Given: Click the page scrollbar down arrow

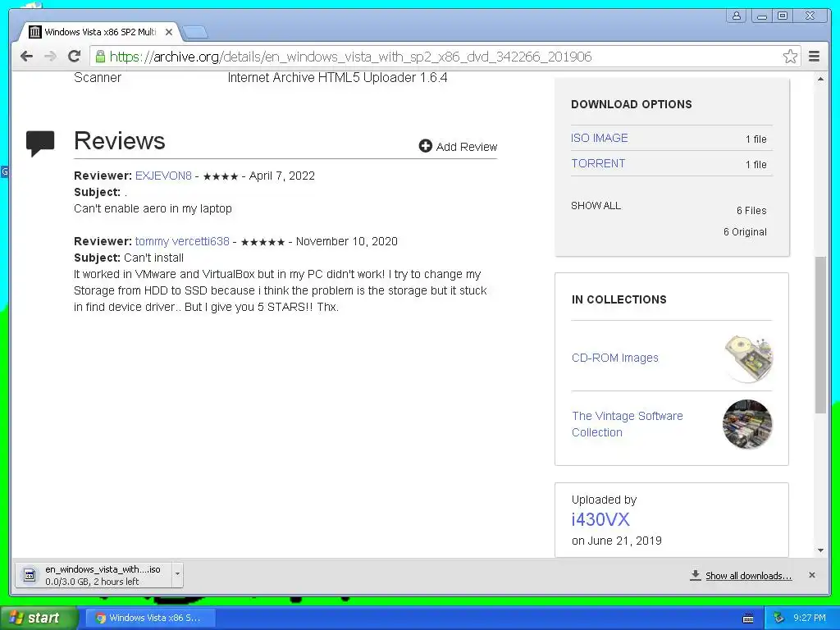Looking at the screenshot, I should [820, 550].
